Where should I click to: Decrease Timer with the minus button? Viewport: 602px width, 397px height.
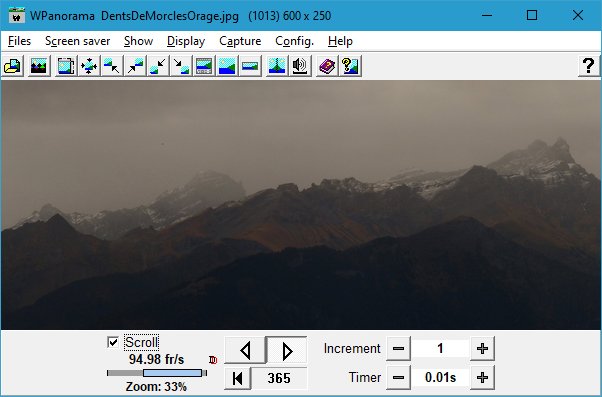point(398,377)
